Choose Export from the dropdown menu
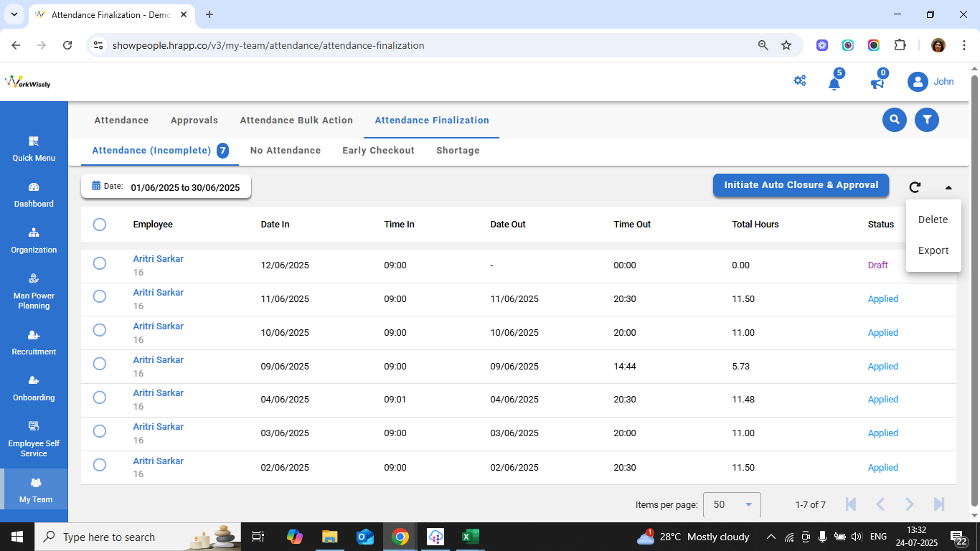This screenshot has width=980, height=551. [x=933, y=250]
